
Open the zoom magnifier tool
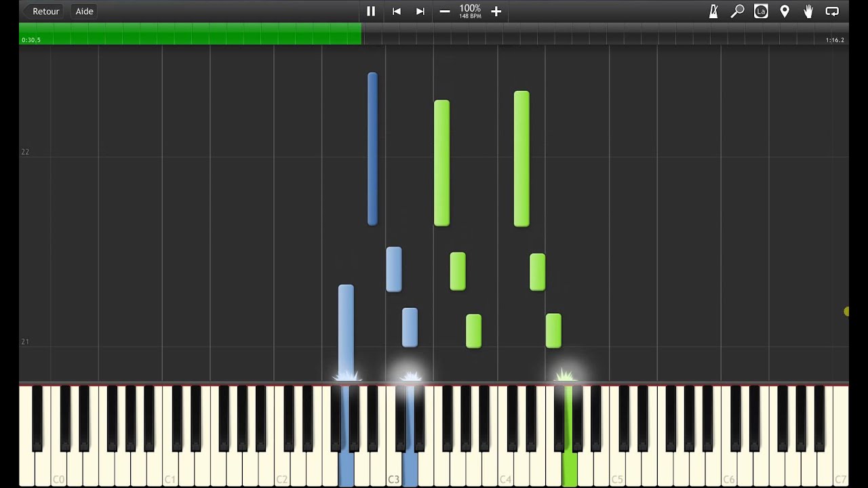click(737, 11)
